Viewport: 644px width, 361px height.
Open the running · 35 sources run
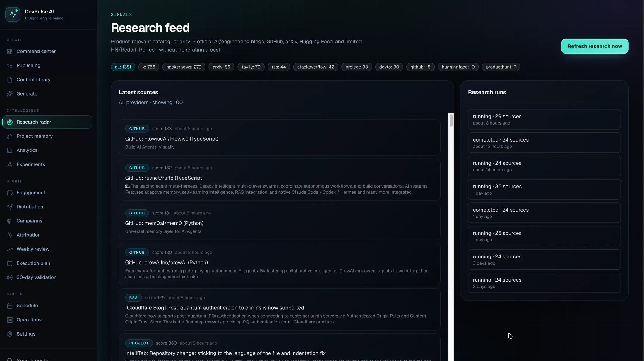click(x=544, y=189)
